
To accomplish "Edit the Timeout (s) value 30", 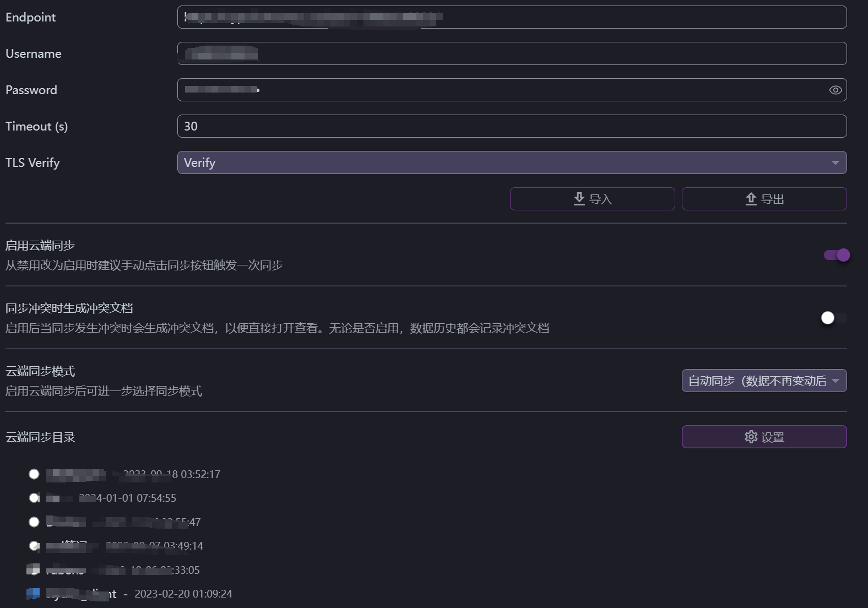I will (x=512, y=126).
